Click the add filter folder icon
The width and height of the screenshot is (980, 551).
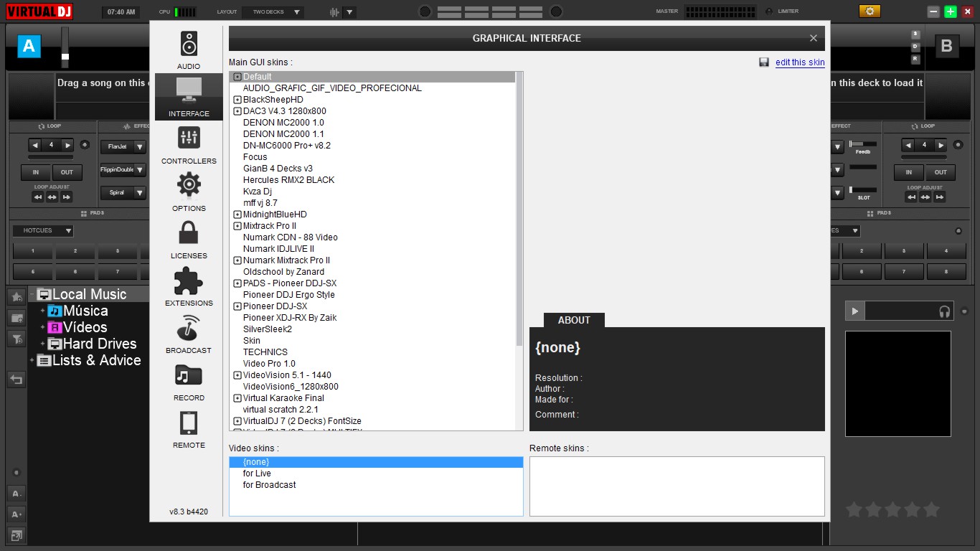17,339
